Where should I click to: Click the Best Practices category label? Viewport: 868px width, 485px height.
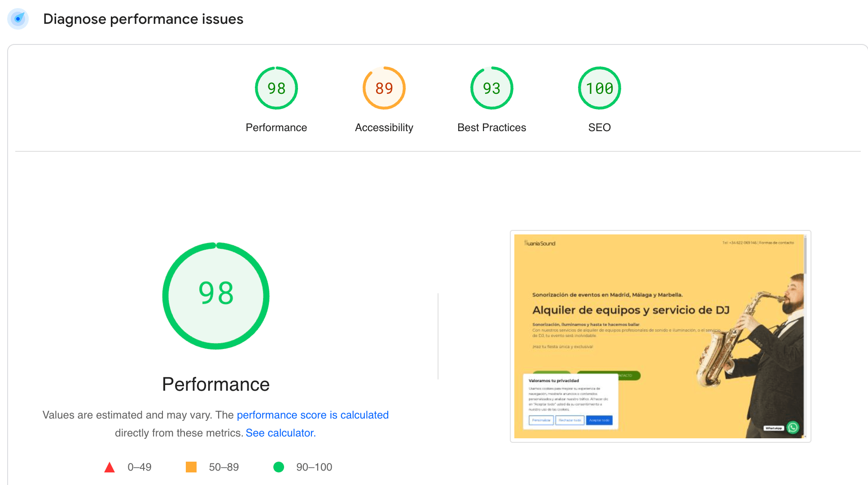click(491, 128)
